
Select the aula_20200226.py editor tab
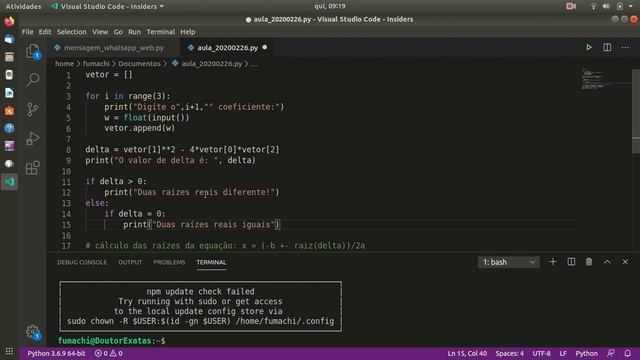pyautogui.click(x=227, y=48)
